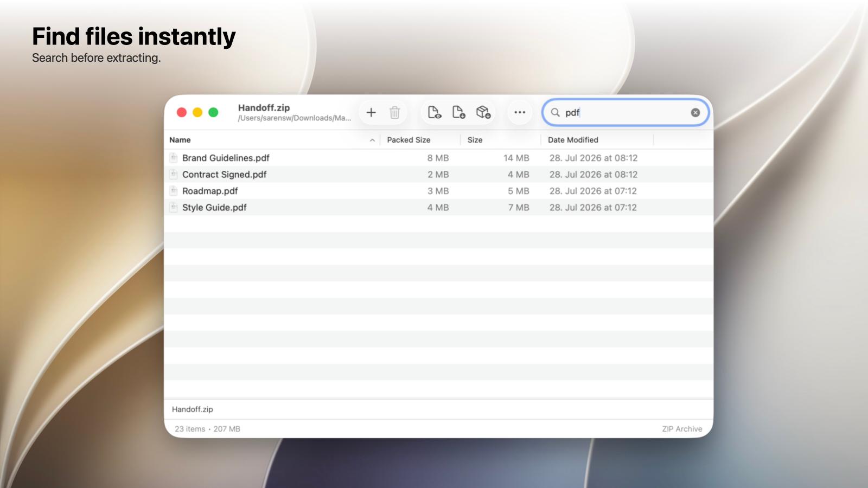The height and width of the screenshot is (488, 868).
Task: Click the Roadmap.pdf file icon
Action: point(174,191)
